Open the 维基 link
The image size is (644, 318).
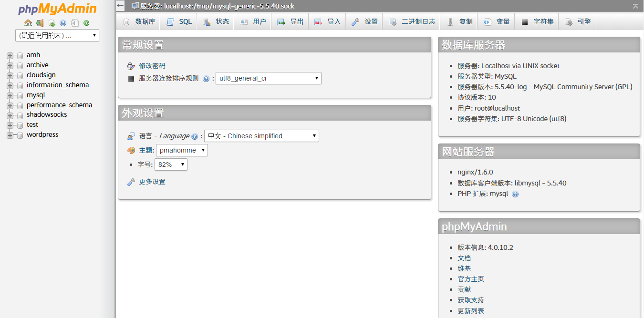pyautogui.click(x=464, y=268)
